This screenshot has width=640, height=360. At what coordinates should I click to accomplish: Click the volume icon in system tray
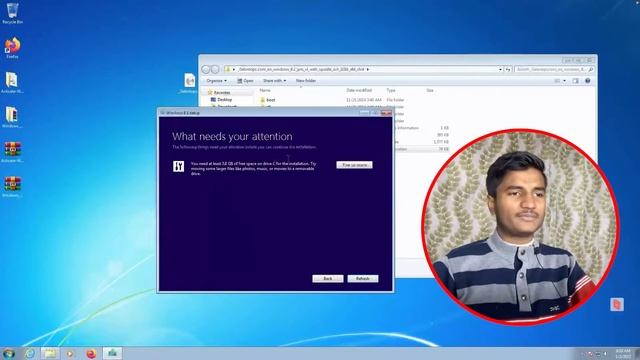click(606, 354)
